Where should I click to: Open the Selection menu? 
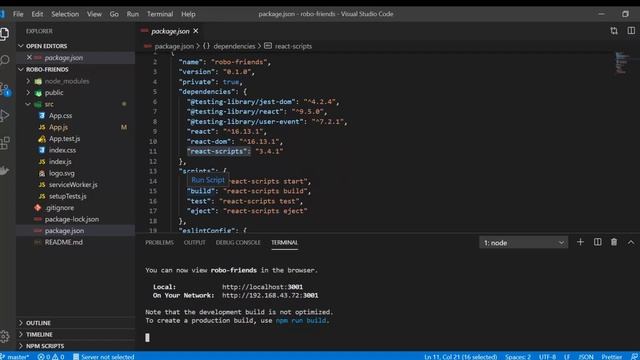click(x=65, y=14)
